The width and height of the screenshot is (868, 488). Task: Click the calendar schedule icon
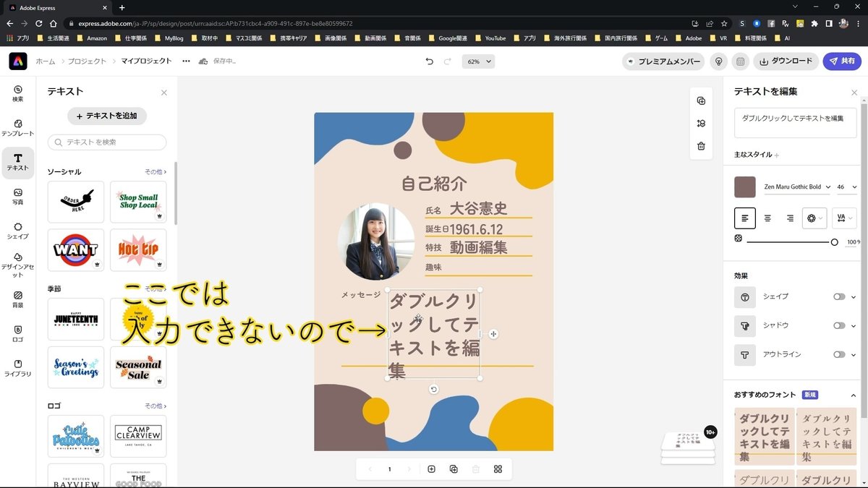pos(740,61)
